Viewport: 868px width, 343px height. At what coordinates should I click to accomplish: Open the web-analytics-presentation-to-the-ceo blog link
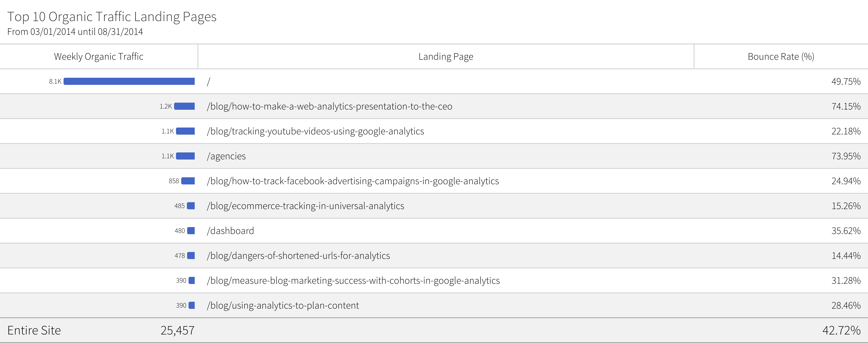pos(329,106)
